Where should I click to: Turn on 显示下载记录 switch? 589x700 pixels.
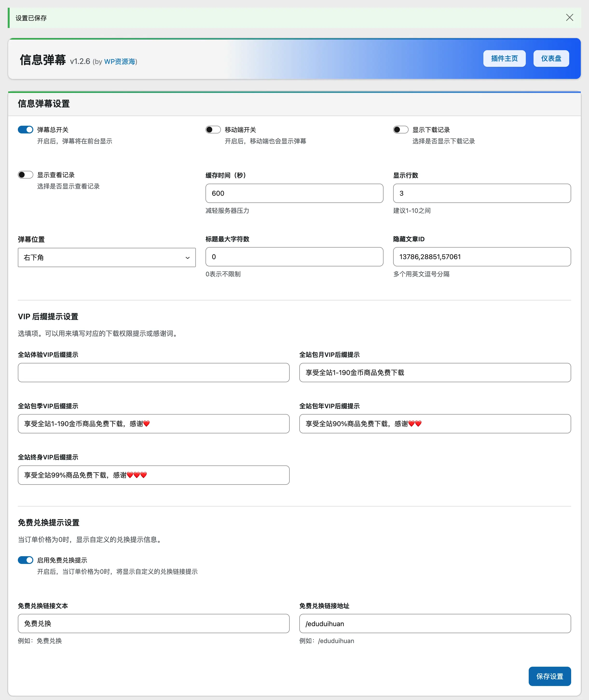[x=401, y=130]
